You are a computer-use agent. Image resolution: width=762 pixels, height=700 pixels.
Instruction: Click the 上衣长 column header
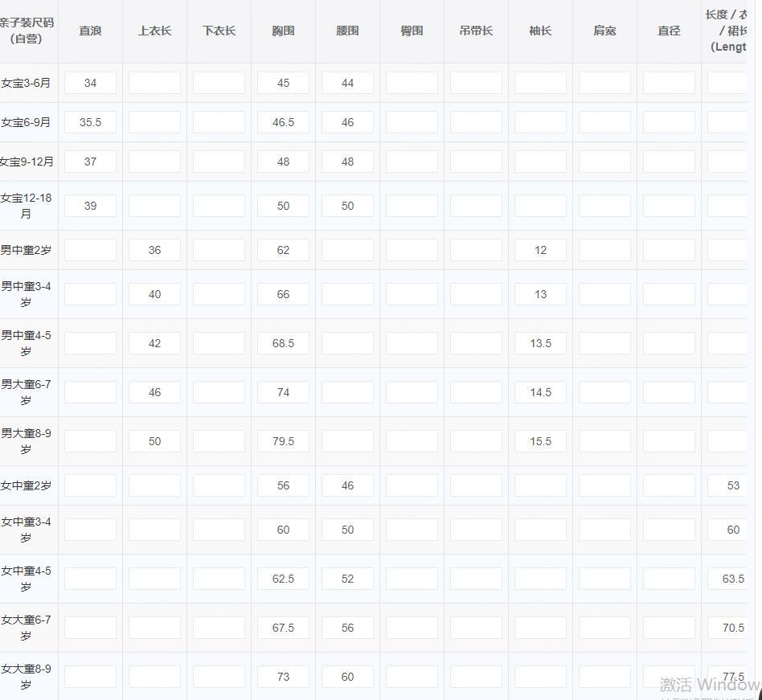pyautogui.click(x=154, y=31)
